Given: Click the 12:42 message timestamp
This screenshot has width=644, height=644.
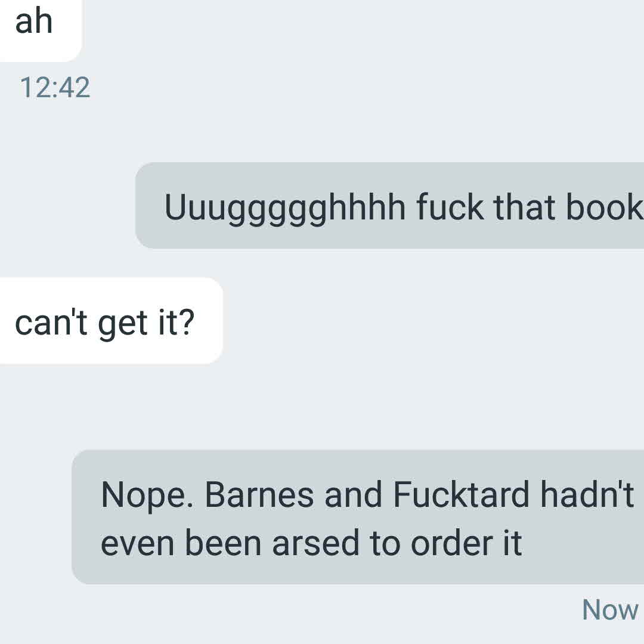Looking at the screenshot, I should [x=55, y=88].
